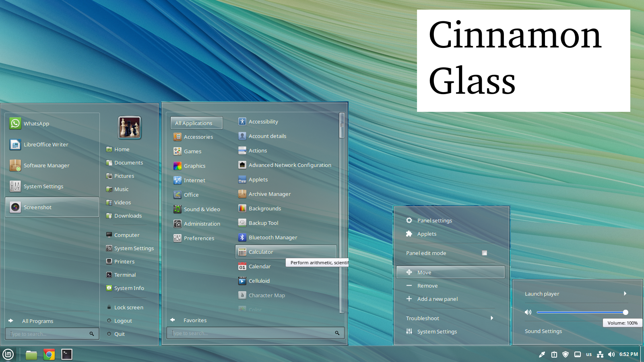This screenshot has width=644, height=362.
Task: Click the application search field
Action: tap(252, 333)
